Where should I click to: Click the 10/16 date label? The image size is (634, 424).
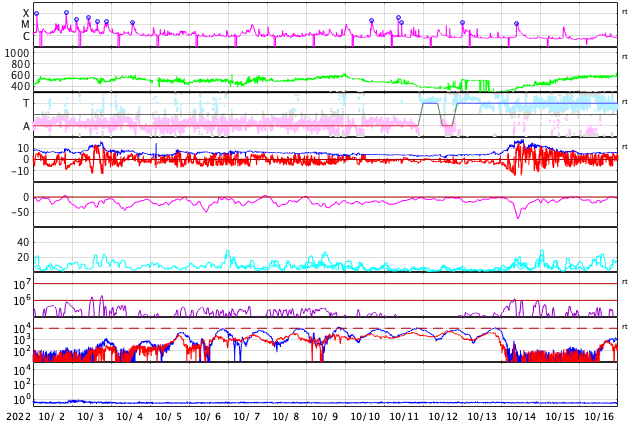[599, 417]
